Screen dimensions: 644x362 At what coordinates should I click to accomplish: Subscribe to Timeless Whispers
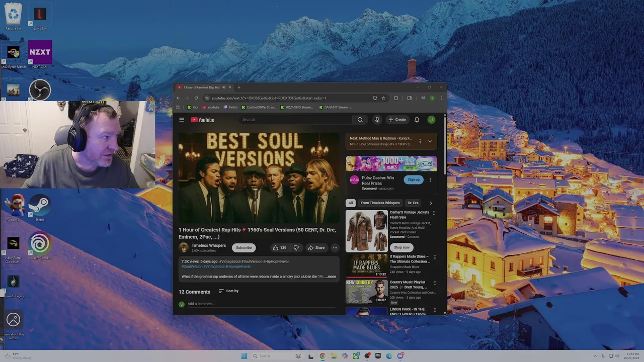point(244,248)
